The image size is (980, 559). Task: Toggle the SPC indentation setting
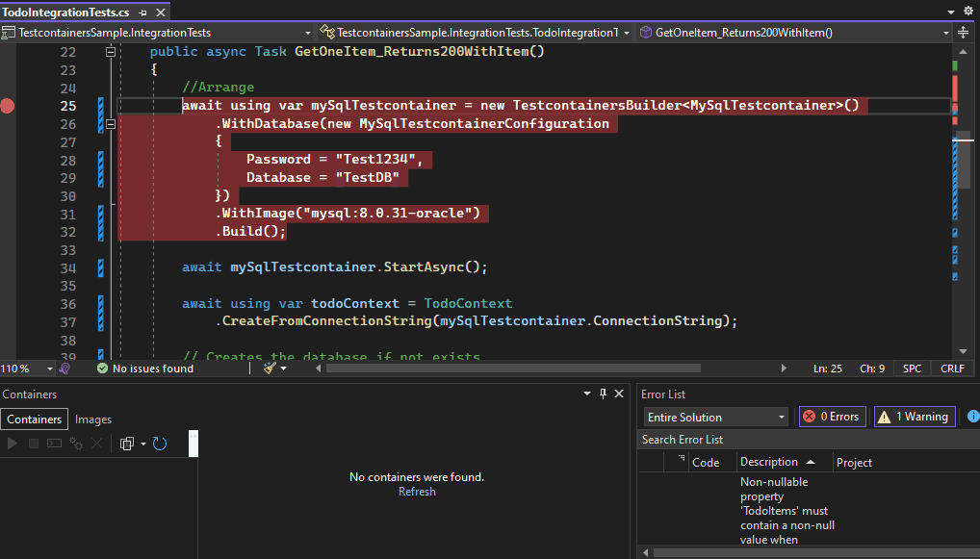[912, 368]
